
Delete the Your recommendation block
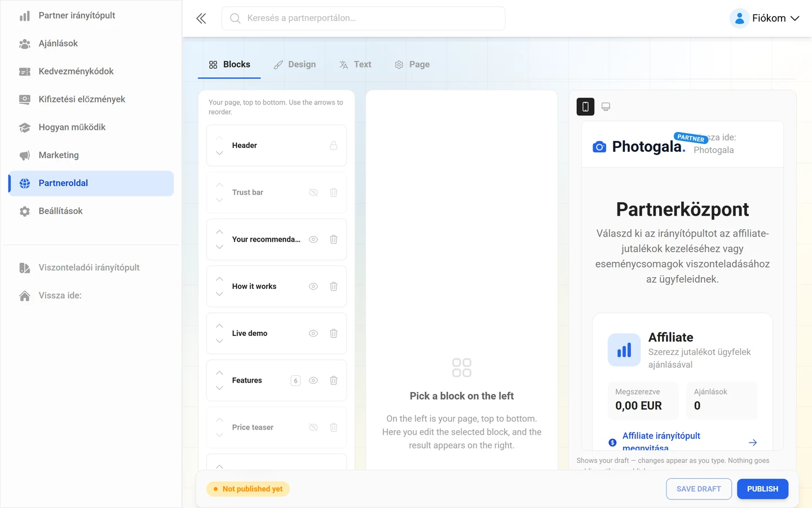[334, 239]
